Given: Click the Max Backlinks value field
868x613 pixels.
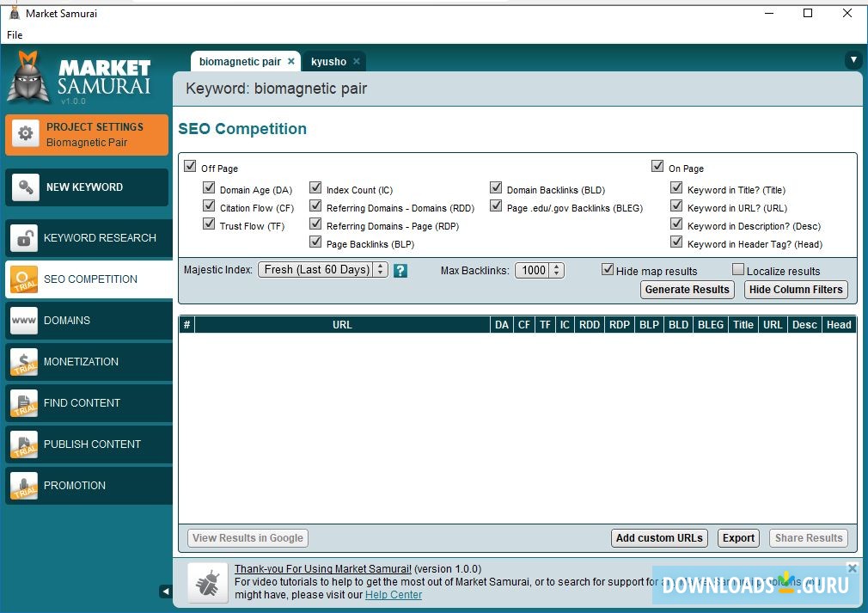Looking at the screenshot, I should [x=533, y=270].
